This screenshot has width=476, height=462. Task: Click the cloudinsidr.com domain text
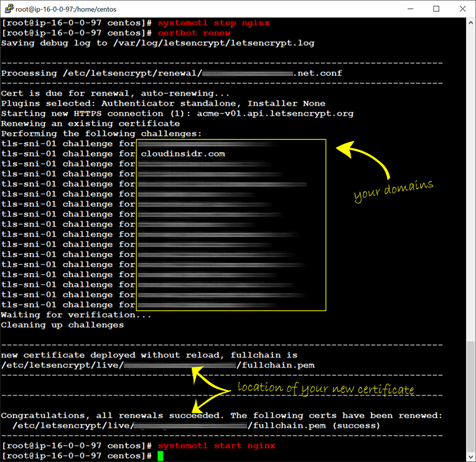pos(183,153)
